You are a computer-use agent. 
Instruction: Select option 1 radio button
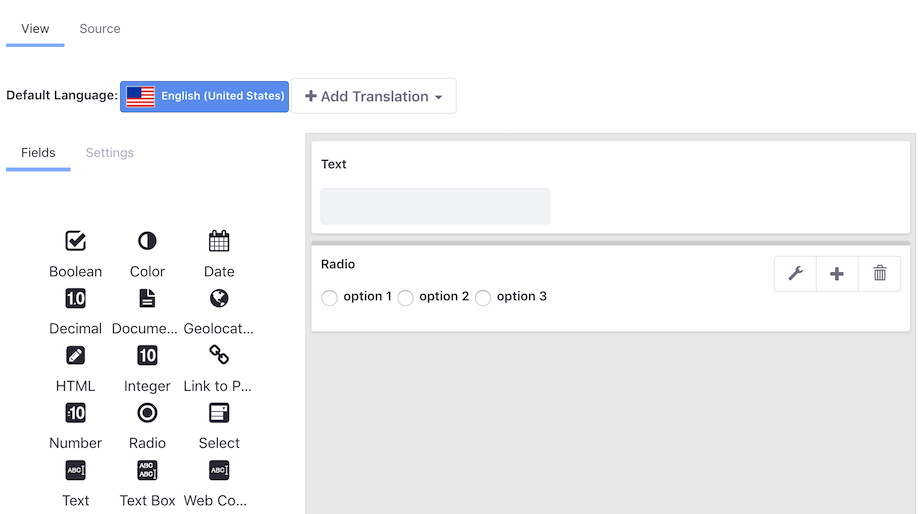(330, 298)
